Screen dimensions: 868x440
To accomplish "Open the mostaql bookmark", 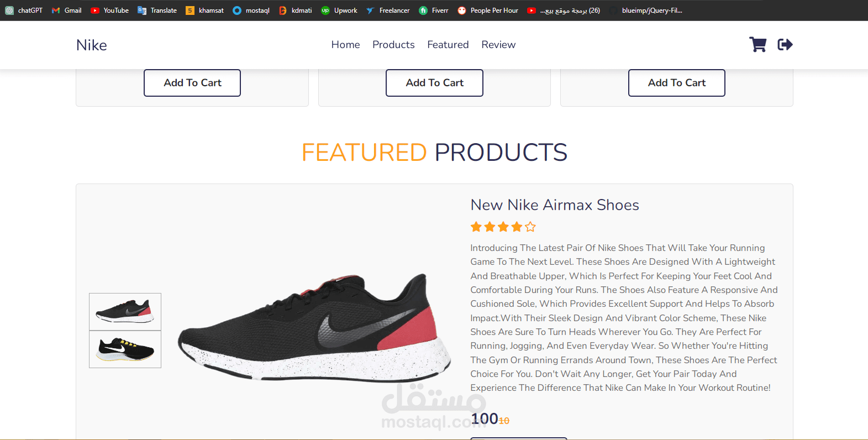I will click(251, 11).
